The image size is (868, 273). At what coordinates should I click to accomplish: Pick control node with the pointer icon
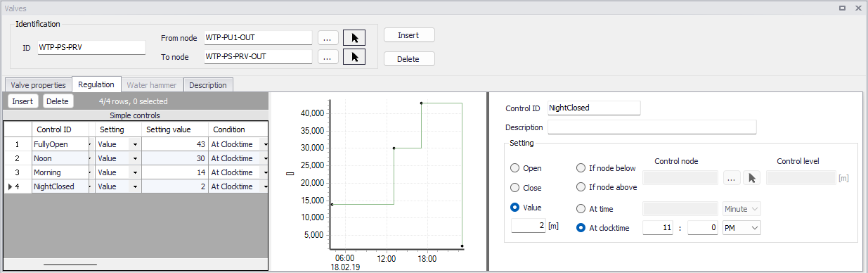[752, 179]
